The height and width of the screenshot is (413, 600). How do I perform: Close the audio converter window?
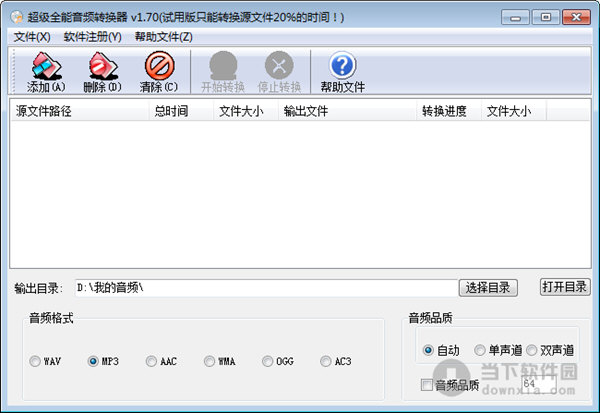pyautogui.click(x=576, y=18)
